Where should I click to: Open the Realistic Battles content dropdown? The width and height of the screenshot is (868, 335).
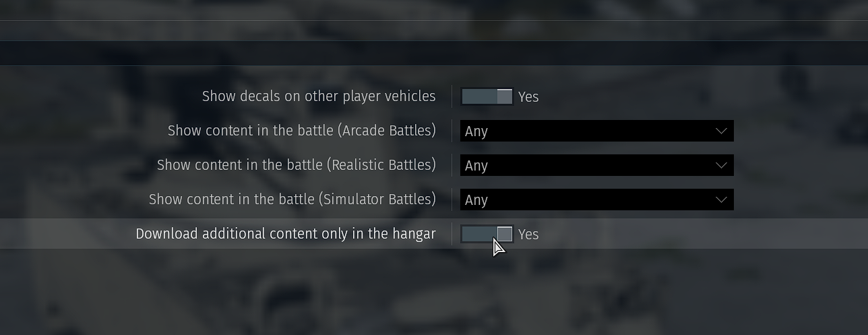click(x=596, y=165)
